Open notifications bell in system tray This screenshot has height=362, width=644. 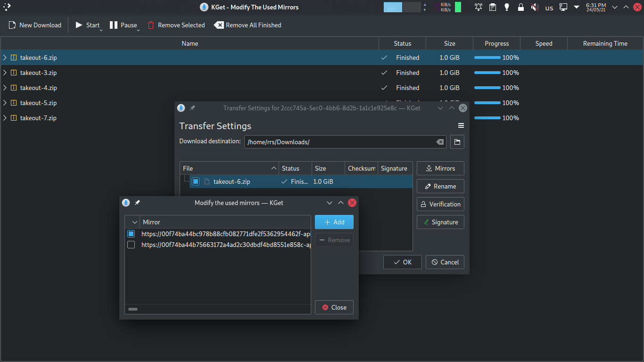479,7
